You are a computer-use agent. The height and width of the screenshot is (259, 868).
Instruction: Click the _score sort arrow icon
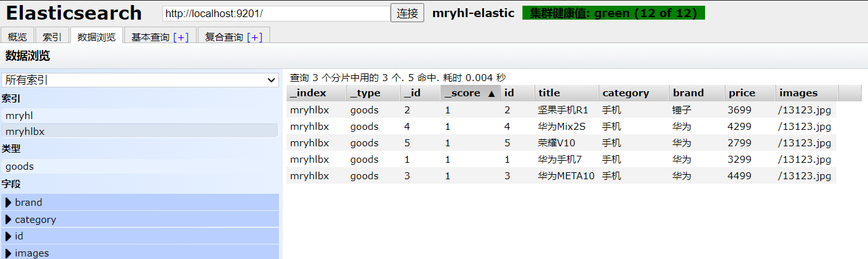pos(491,94)
